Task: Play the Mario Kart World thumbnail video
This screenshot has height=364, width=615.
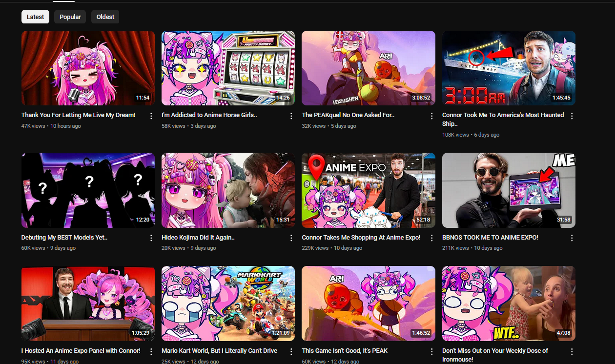Action: (x=228, y=303)
